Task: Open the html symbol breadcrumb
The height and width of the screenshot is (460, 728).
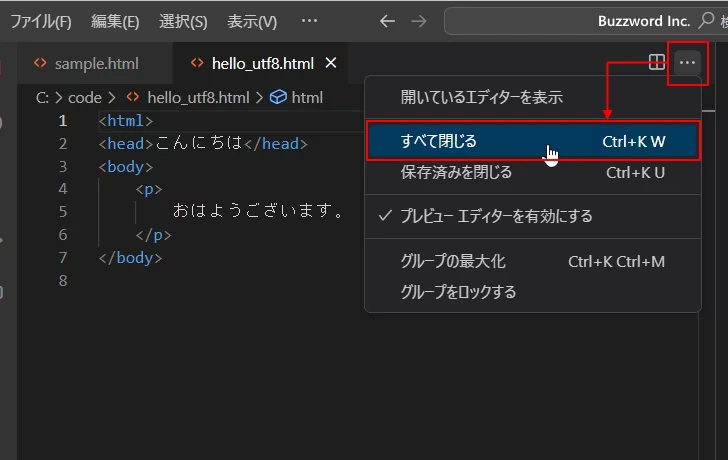Action: tap(307, 97)
